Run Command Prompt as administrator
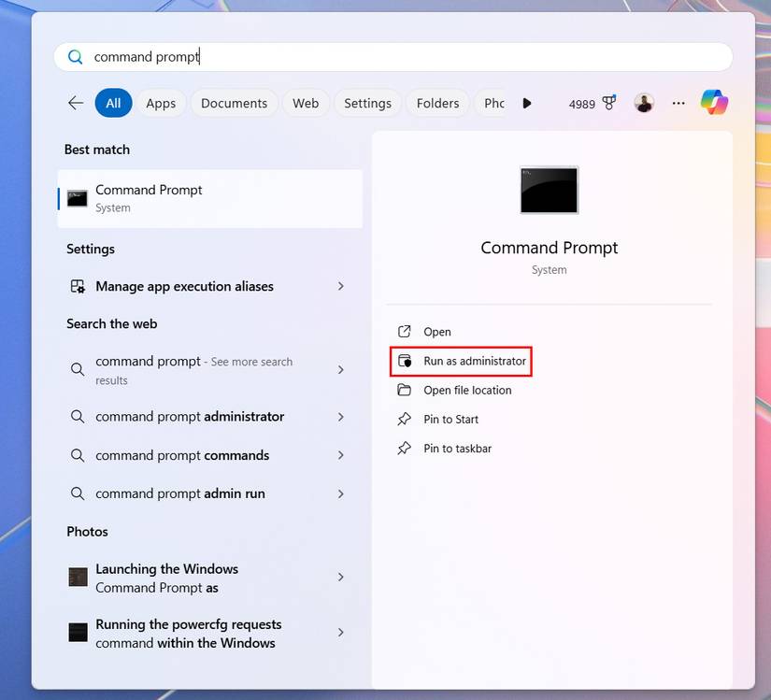The width and height of the screenshot is (771, 700). coord(461,361)
